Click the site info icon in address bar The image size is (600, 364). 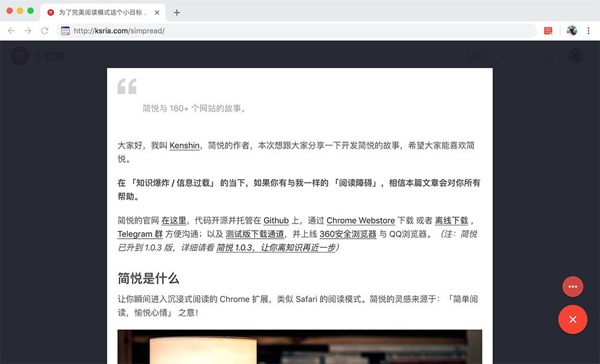tap(65, 31)
